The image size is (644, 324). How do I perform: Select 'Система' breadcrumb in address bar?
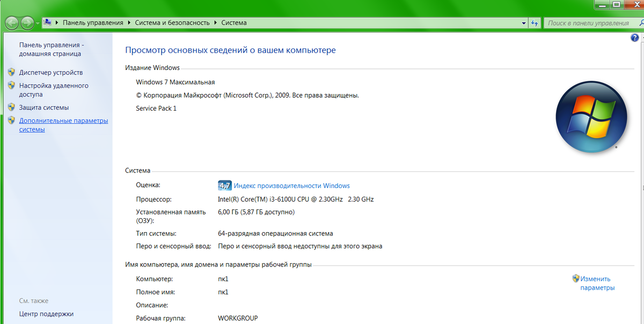[233, 23]
